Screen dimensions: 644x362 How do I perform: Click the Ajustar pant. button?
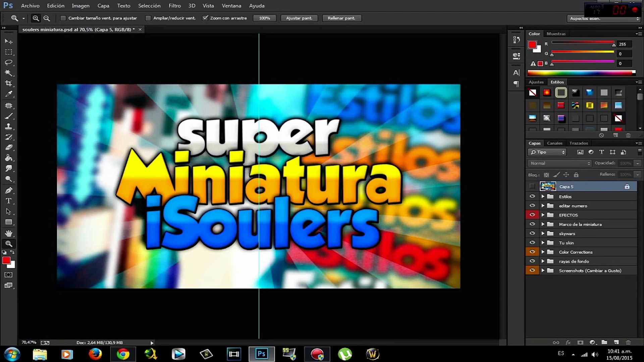click(299, 18)
